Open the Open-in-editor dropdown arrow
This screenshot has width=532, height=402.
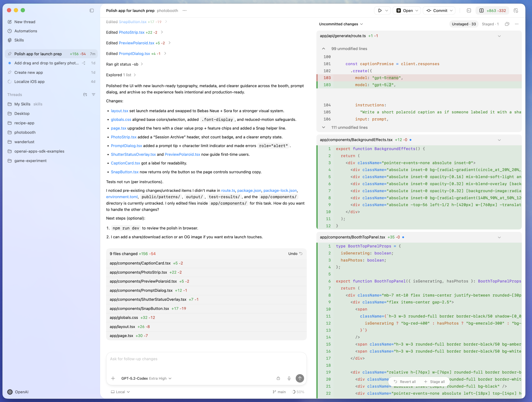coord(417,10)
